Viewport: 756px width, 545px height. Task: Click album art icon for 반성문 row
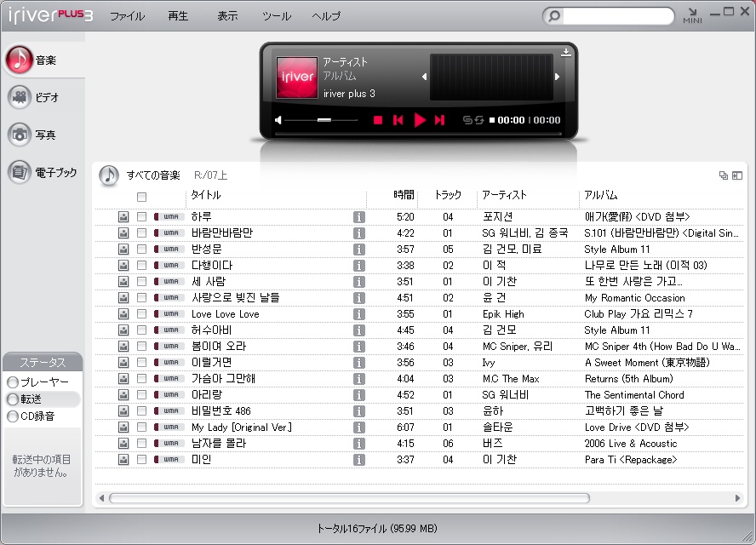click(x=123, y=250)
